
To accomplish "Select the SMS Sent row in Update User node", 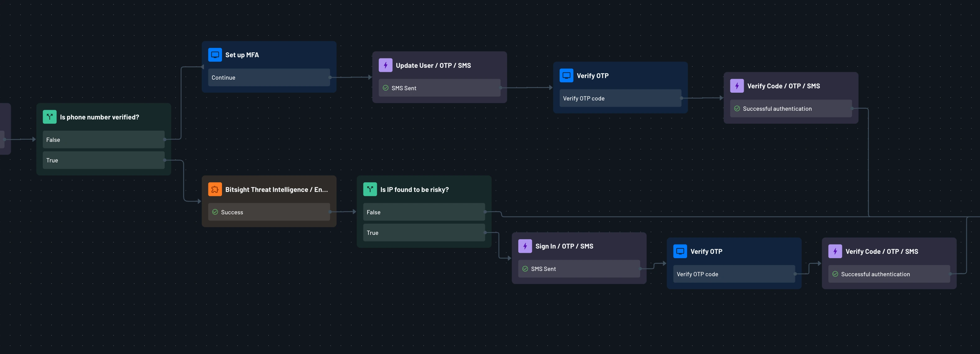I will (x=439, y=88).
